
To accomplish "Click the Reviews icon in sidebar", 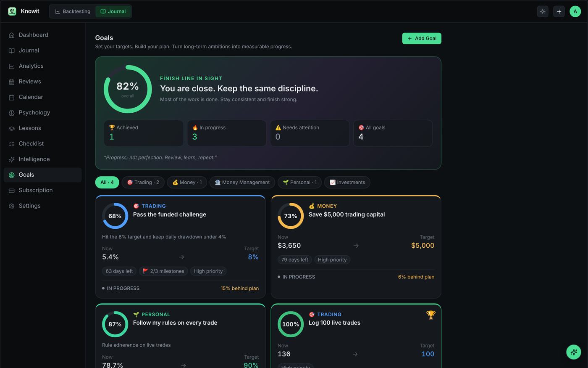I will click(12, 82).
